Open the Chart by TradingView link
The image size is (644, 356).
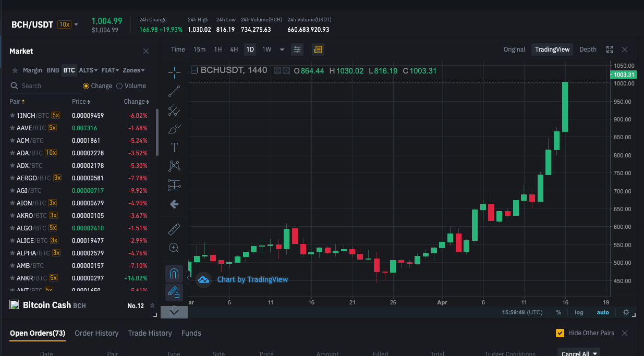click(252, 279)
